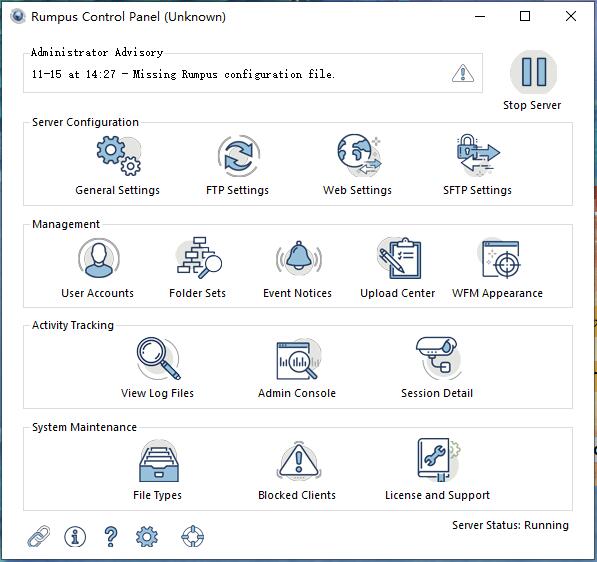Click the Rumpus app icon in title bar
Viewport: 597px width, 562px height.
pyautogui.click(x=18, y=16)
